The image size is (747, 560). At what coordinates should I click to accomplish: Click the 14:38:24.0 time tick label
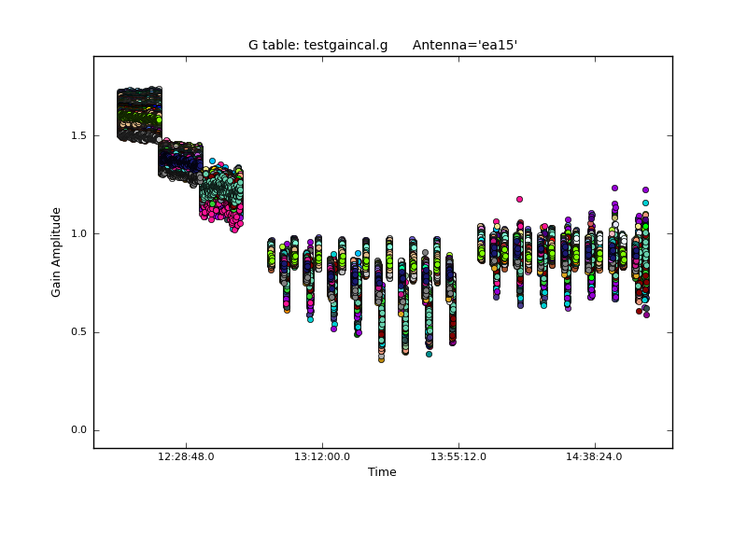(595, 457)
